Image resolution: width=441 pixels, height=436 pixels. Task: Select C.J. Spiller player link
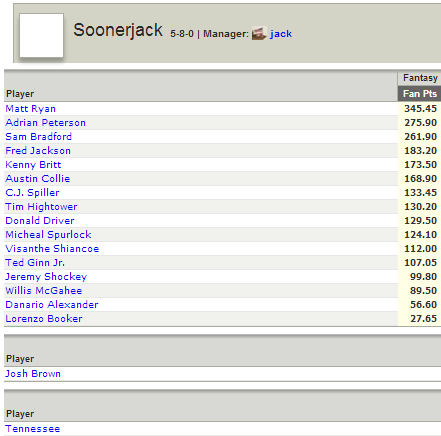click(32, 193)
